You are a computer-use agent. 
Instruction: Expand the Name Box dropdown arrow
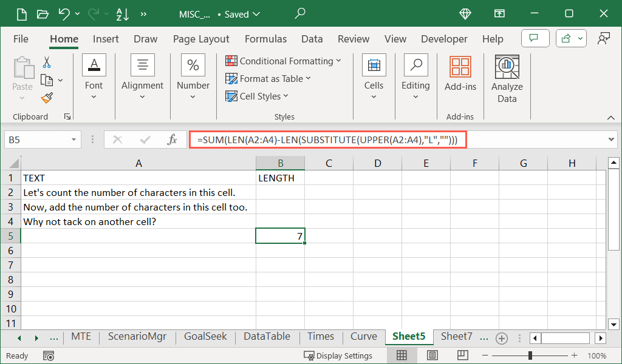tap(73, 140)
